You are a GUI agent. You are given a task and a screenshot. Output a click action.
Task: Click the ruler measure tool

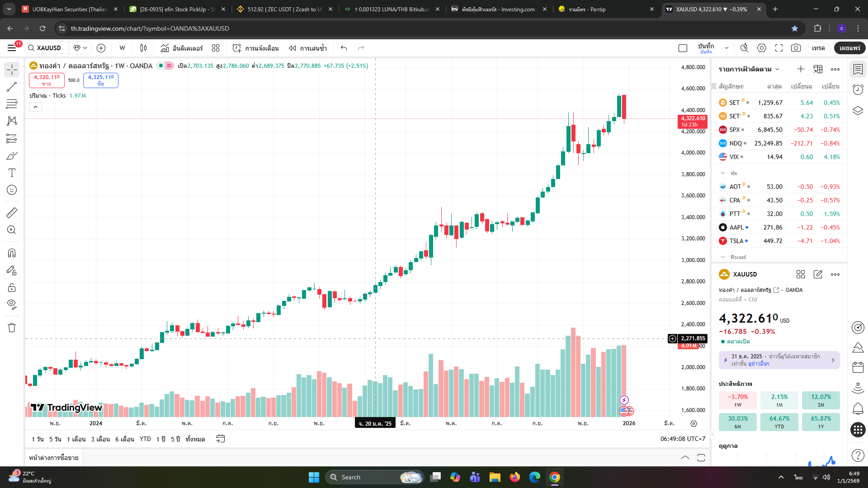[x=12, y=212]
